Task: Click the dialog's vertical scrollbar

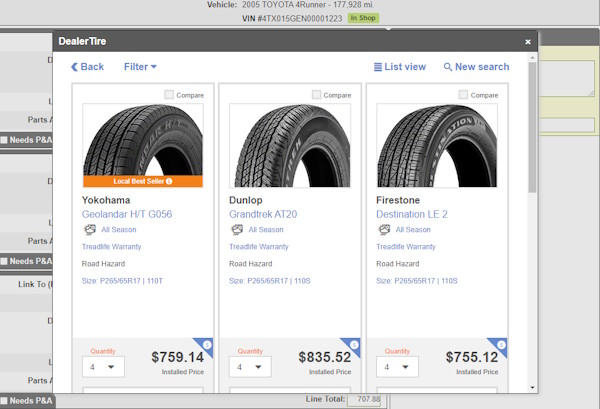Action: tap(532, 130)
